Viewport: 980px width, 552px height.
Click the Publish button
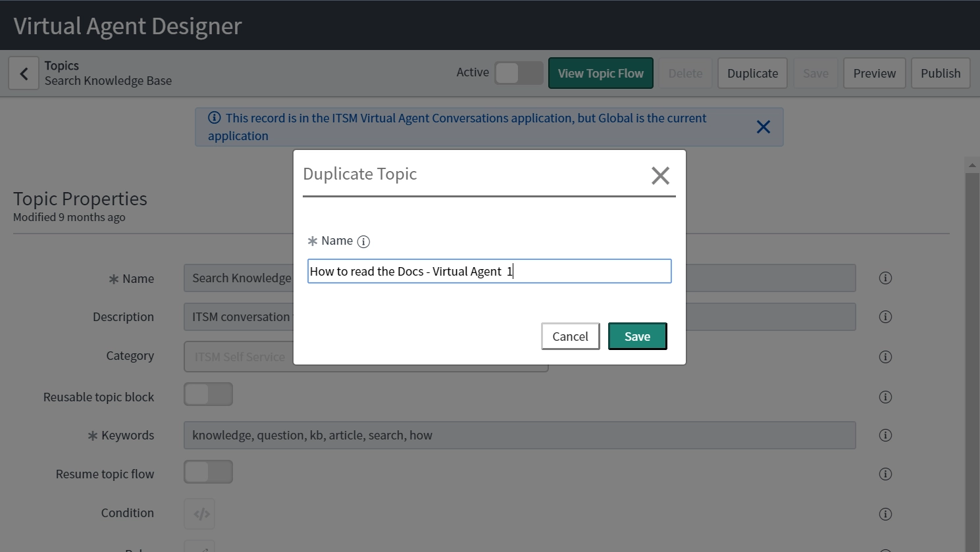tap(941, 73)
